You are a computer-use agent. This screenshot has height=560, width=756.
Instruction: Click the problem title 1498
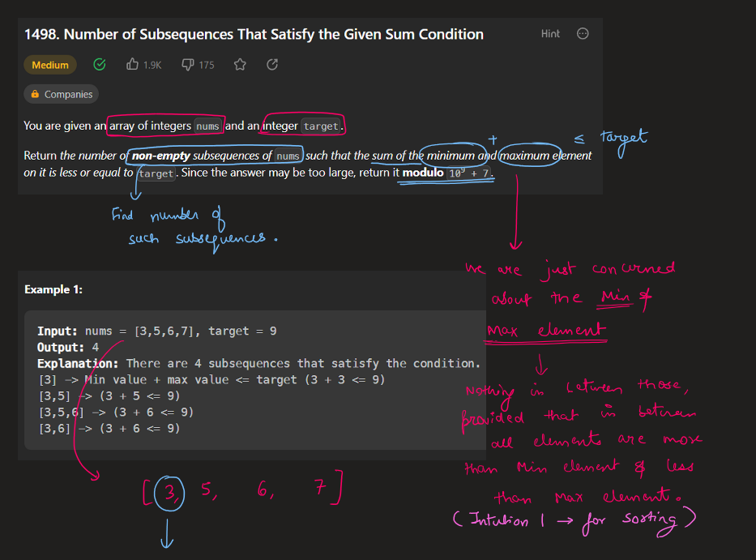point(254,34)
